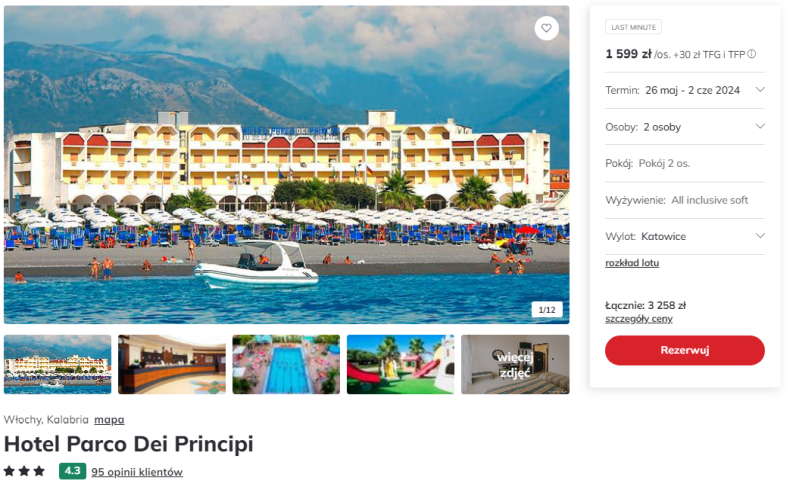This screenshot has width=790, height=484.
Task: Click the info icon next to TFG i TFP
Action: pos(751,54)
